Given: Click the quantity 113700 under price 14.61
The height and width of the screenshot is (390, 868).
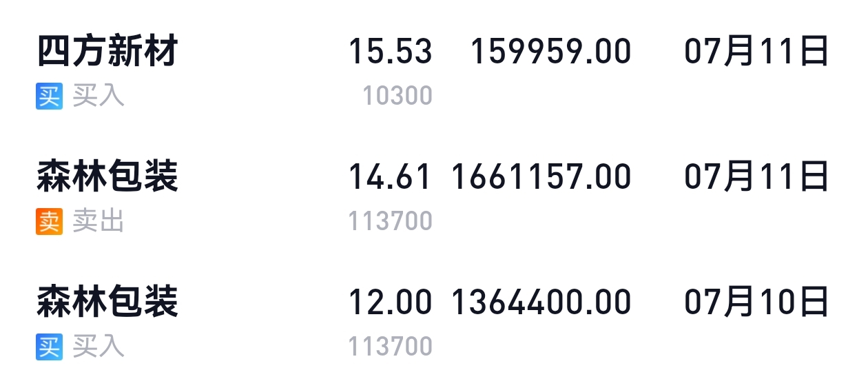Looking at the screenshot, I should click(391, 221).
